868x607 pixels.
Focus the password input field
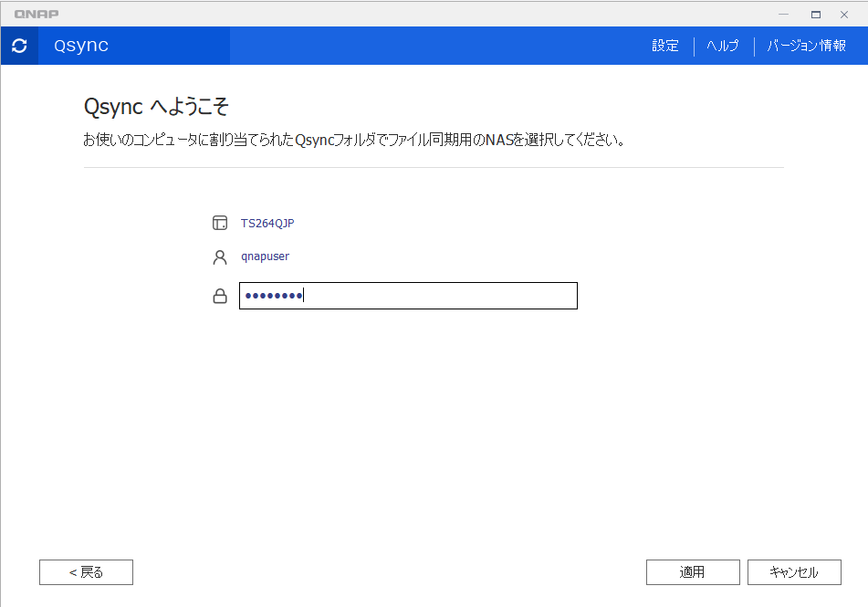pos(408,296)
